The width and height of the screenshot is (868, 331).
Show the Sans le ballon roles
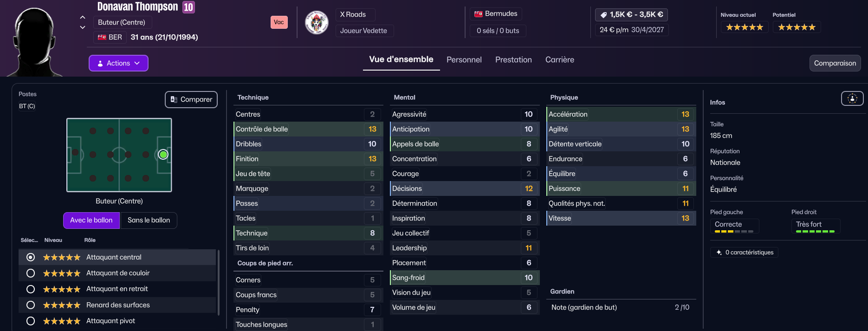click(x=149, y=220)
